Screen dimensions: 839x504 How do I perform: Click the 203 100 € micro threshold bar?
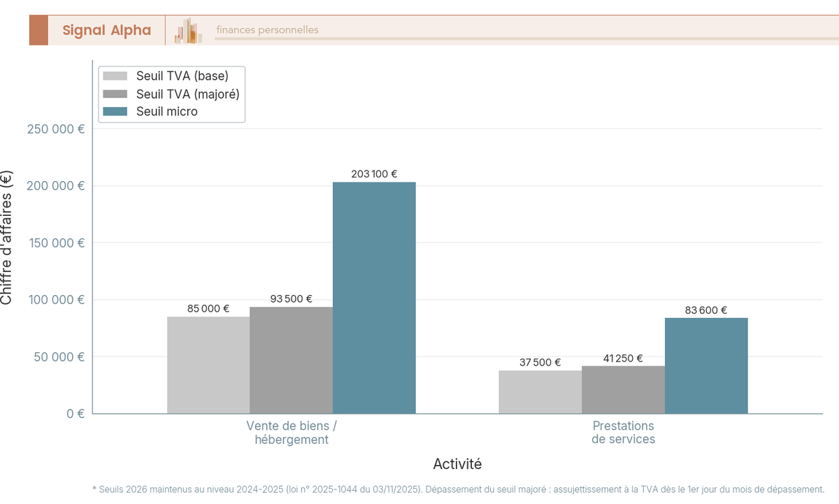[x=374, y=298]
